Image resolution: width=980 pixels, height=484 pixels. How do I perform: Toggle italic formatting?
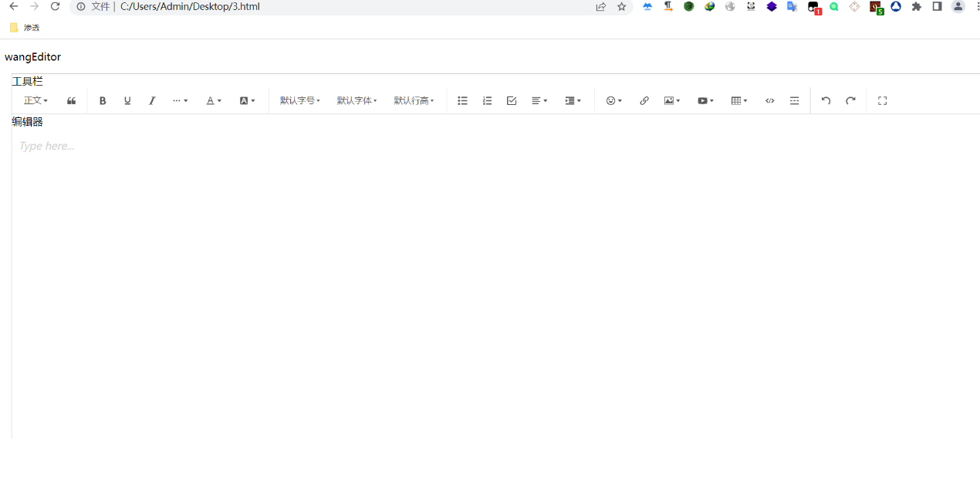(152, 101)
